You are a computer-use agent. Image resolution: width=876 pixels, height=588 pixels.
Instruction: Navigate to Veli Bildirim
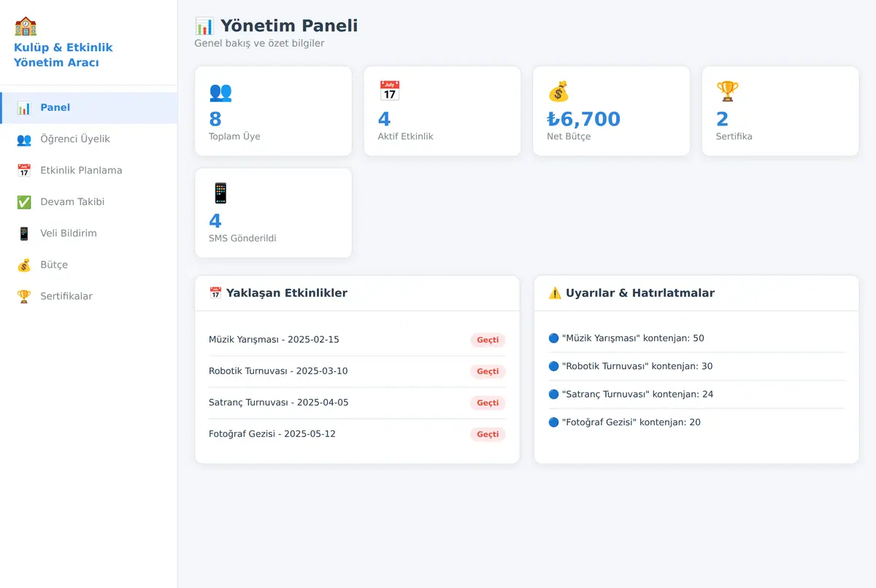[x=88, y=233]
